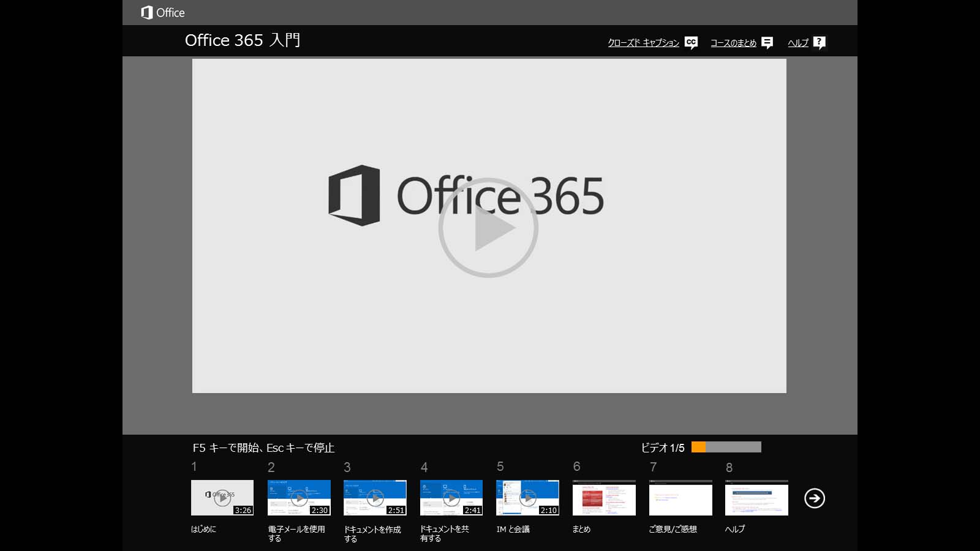Click the Office logo icon

click(147, 12)
